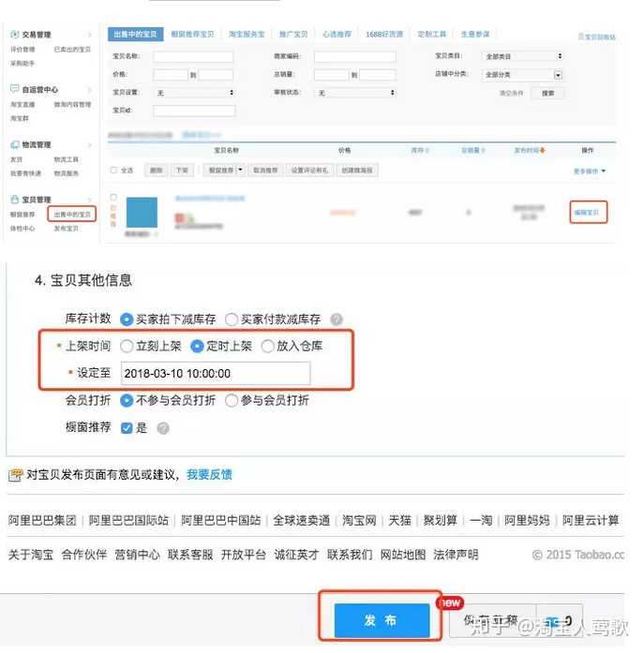Image resolution: width=644 pixels, height=653 pixels.
Task: Choose 放入仓库 radio option
Action: point(267,346)
